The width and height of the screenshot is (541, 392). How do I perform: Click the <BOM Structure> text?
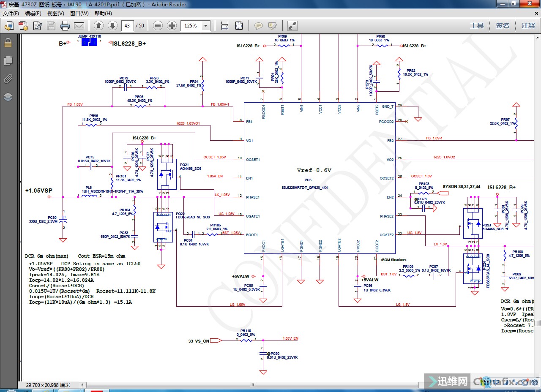pyautogui.click(x=393, y=260)
